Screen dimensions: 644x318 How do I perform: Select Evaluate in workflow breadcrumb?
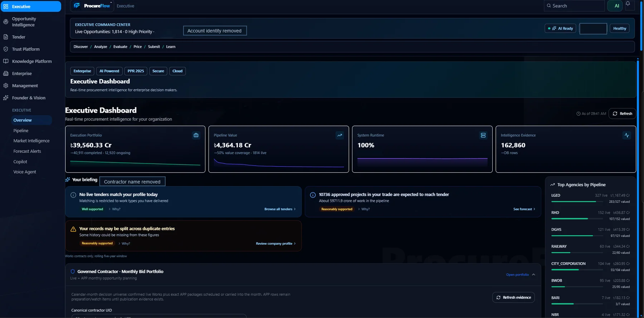click(120, 47)
